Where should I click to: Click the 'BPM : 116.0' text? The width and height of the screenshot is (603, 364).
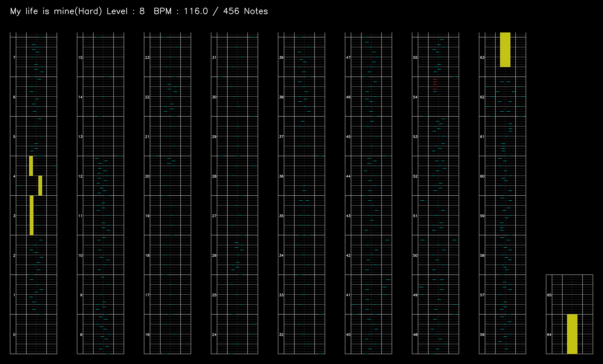click(181, 11)
